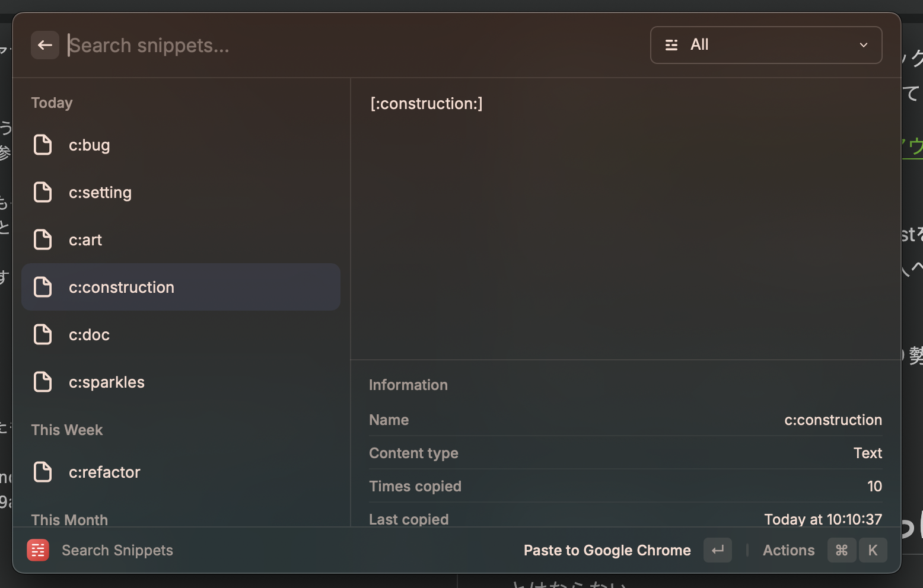Open the Actions menu
Image resolution: width=923 pixels, height=588 pixels.
tap(788, 550)
